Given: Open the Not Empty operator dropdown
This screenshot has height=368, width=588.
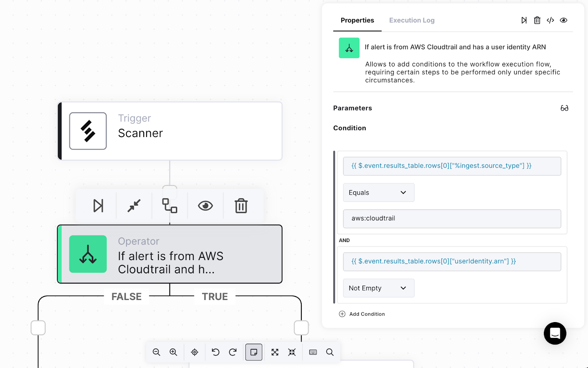Looking at the screenshot, I should 379,288.
